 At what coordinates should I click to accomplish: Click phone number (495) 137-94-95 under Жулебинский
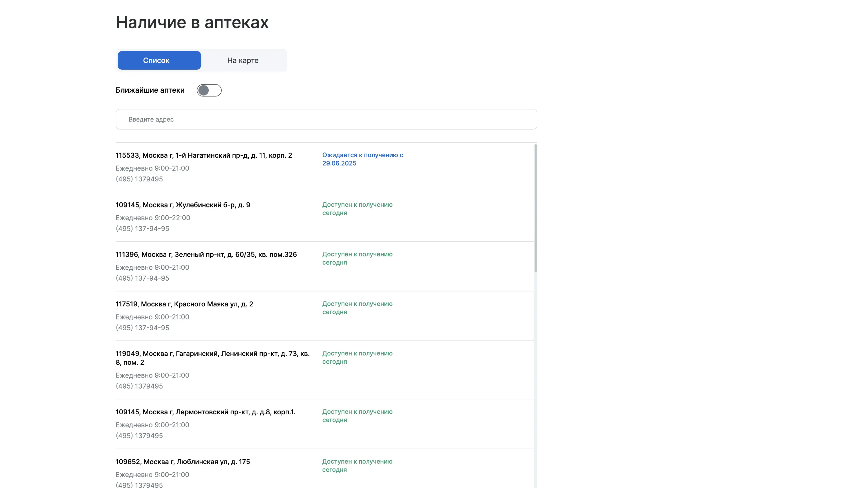(x=142, y=228)
